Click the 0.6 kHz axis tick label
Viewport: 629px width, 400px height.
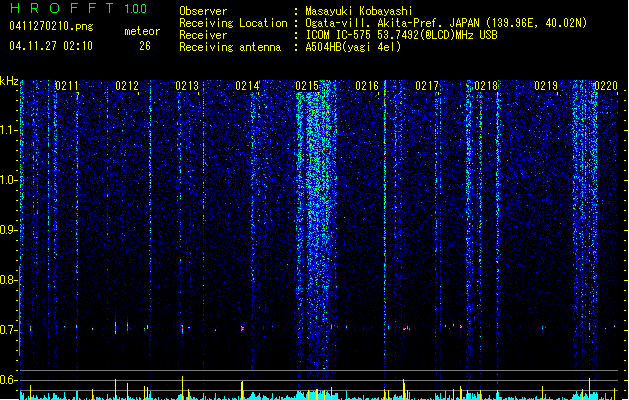pos(8,380)
